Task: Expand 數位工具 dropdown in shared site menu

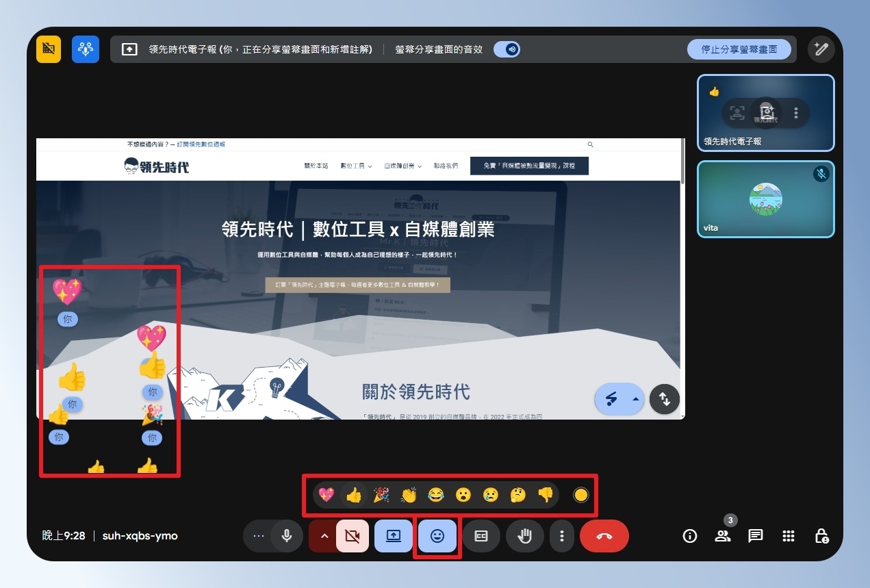Action: (356, 166)
